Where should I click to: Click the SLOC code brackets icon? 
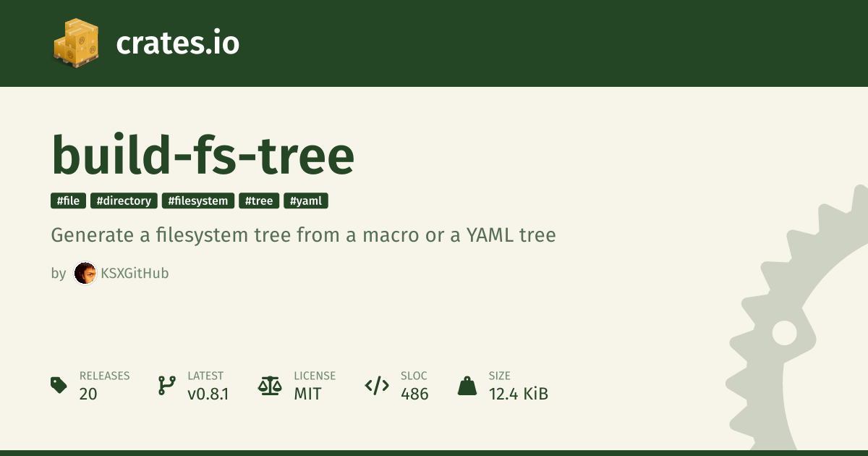pos(377,385)
